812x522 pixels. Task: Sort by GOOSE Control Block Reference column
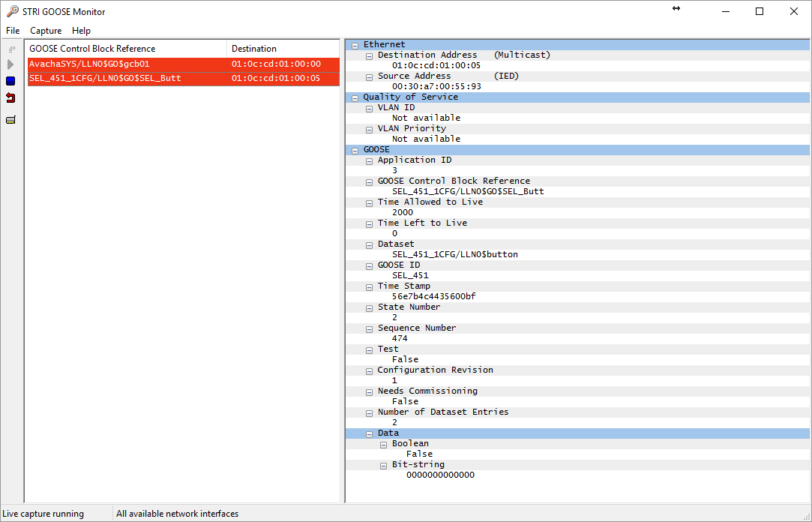126,49
